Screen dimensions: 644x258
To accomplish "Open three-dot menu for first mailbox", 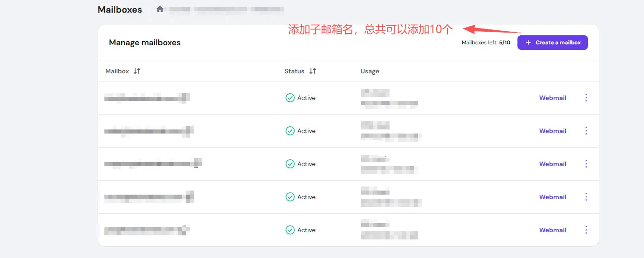I will tap(586, 98).
